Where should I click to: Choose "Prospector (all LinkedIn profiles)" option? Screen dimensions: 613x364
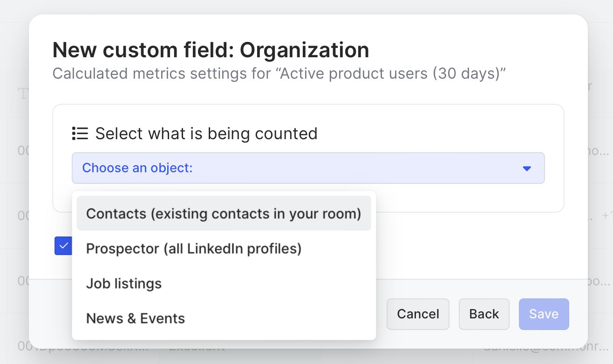pyautogui.click(x=194, y=249)
